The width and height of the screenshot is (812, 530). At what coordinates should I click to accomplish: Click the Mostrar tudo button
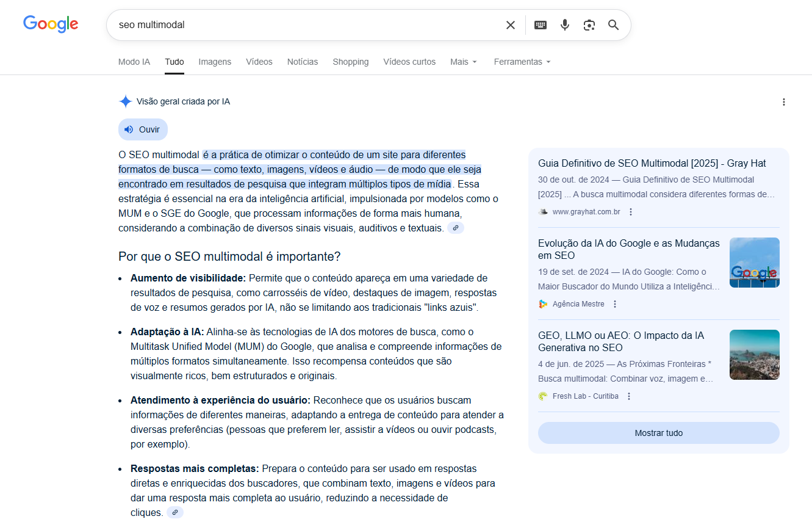[x=658, y=433]
